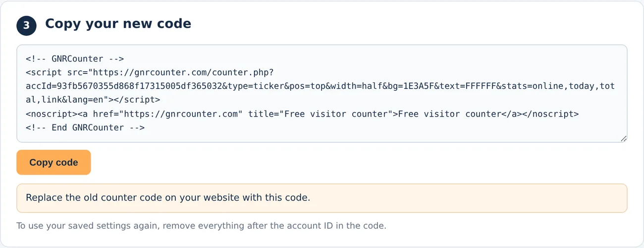Image resolution: width=644 pixels, height=248 pixels.
Task: Click the "Copy your new code" heading
Action: (x=118, y=23)
